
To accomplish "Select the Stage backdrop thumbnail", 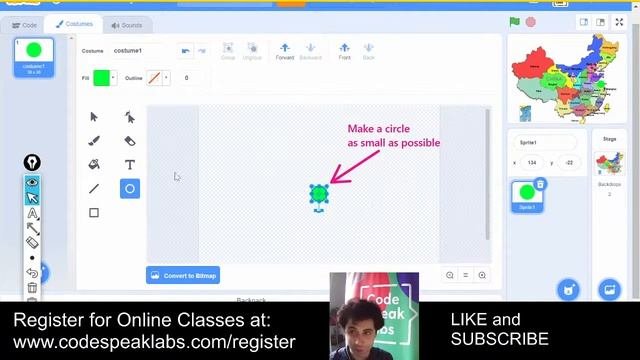I will click(609, 163).
